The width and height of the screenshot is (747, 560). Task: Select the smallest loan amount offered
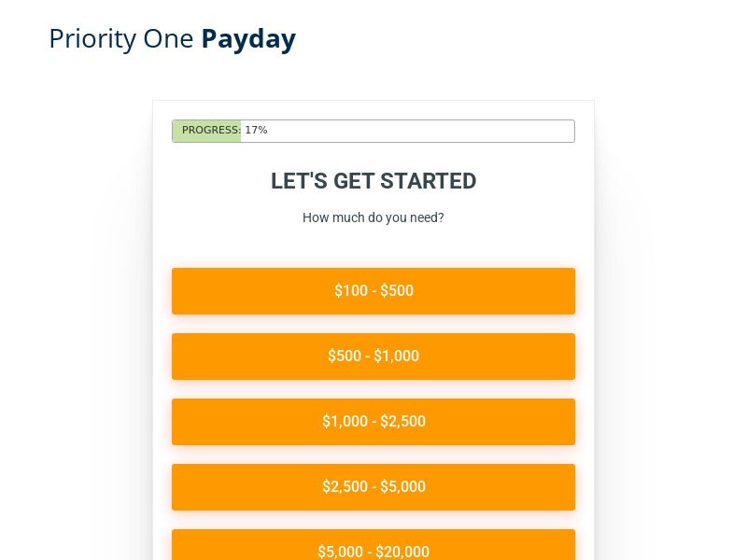373,290
